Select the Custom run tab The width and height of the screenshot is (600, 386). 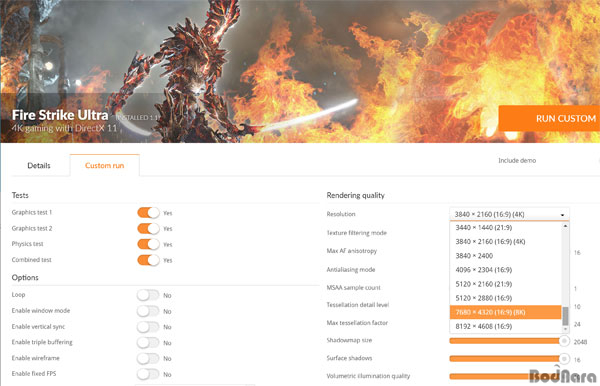104,166
